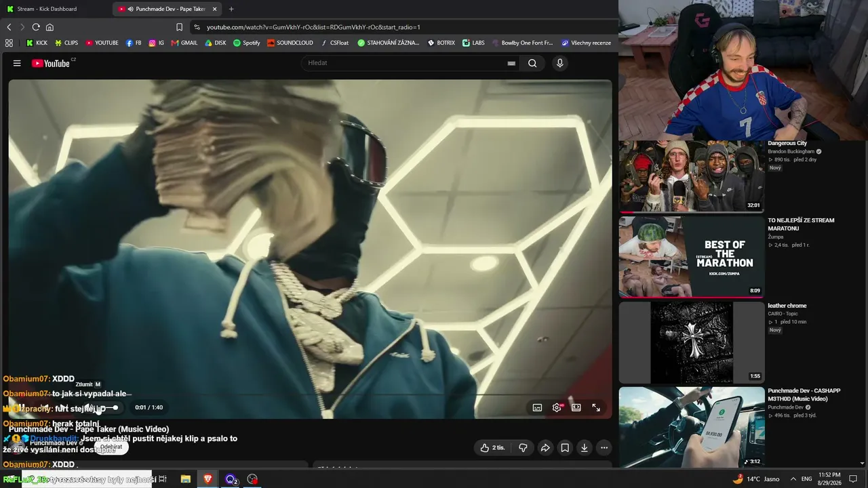868x488 pixels.
Task: Open TO NEJLEPŠÍ ZE STREAM MARATONU title
Action: pyautogui.click(x=801, y=224)
